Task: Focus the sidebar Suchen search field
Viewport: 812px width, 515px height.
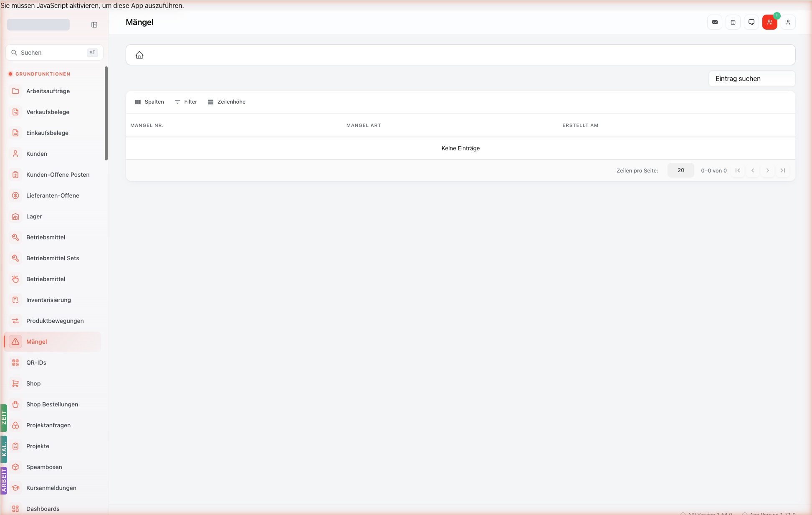Action: 54,53
